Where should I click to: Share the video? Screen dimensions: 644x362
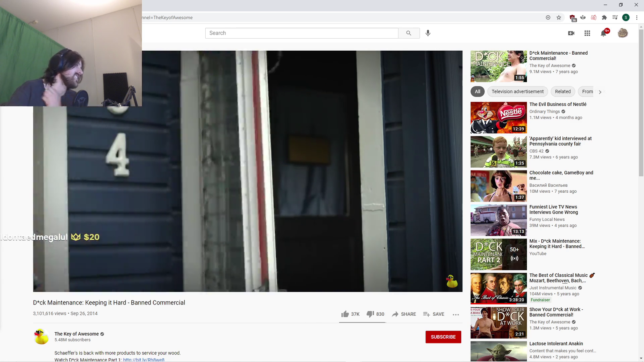(404, 314)
